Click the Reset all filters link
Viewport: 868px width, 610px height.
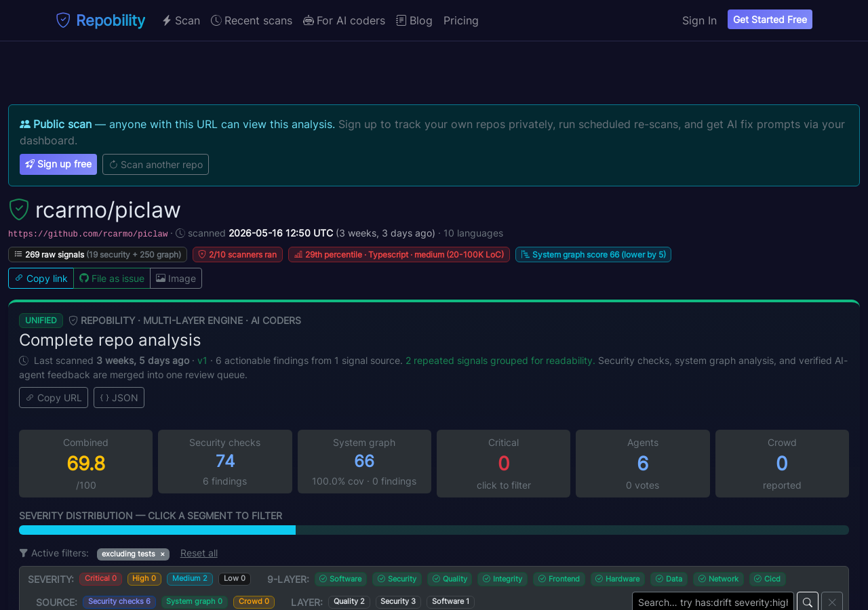(x=199, y=553)
